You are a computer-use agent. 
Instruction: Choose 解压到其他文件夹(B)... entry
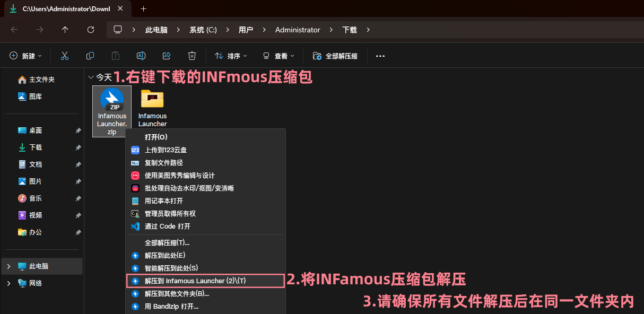(x=206, y=294)
